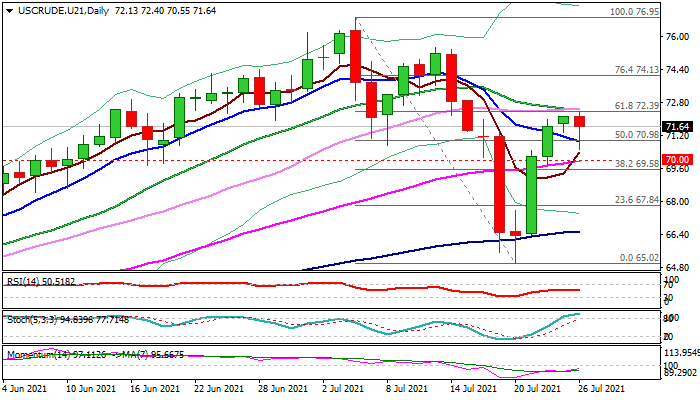Click the 2 Jul 2021 date marker
700x400 pixels.
[344, 388]
